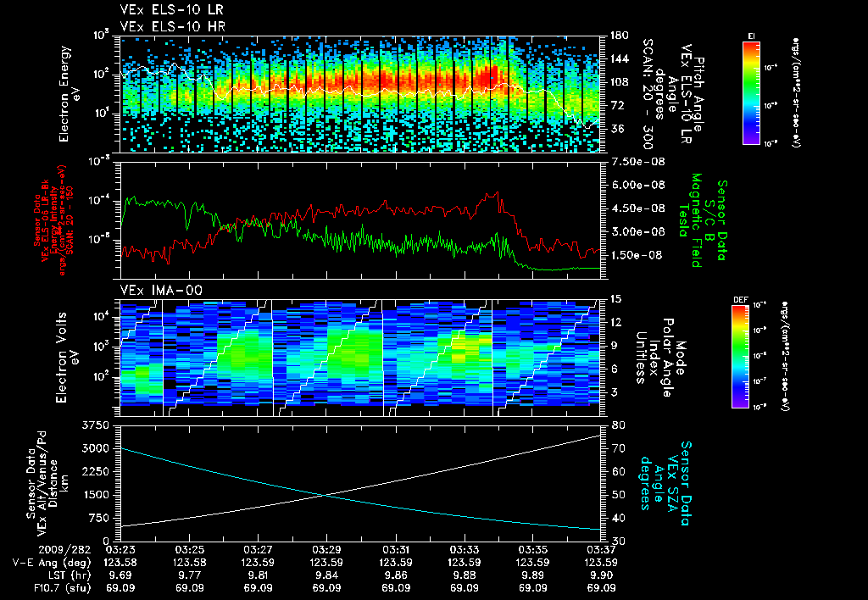Click the "80" SZA axis tick
Image resolution: width=868 pixels, height=600 pixels.
coord(618,425)
